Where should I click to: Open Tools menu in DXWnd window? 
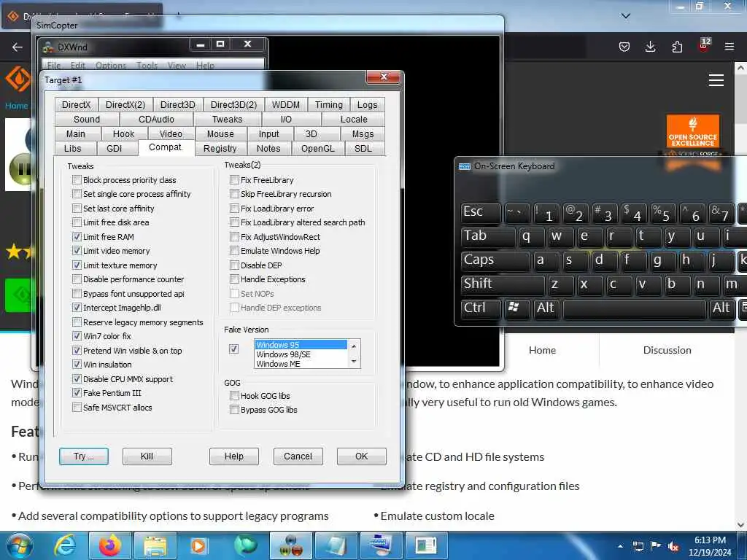coord(147,66)
